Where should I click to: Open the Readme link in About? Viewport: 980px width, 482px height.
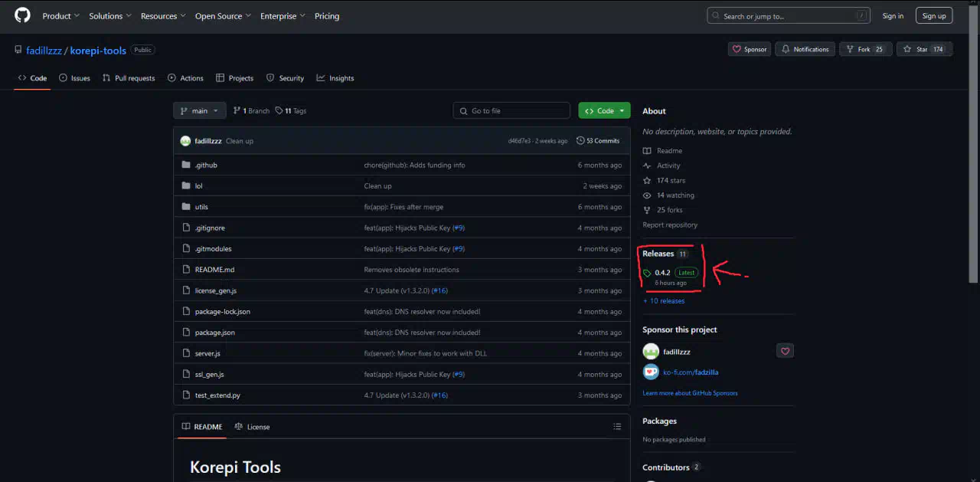[x=662, y=151]
